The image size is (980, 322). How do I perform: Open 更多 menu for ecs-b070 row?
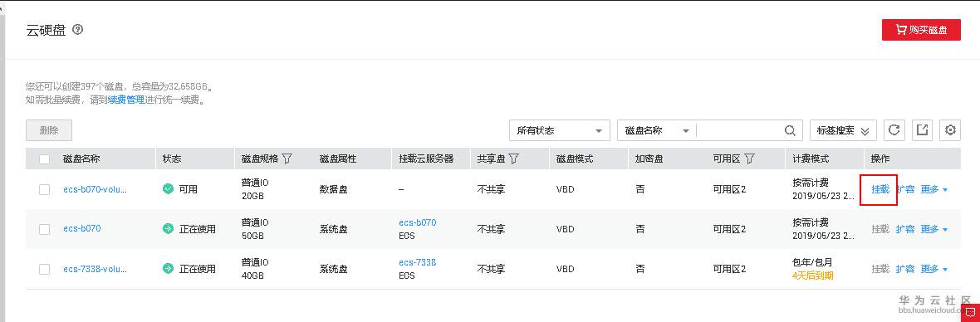pos(933,229)
